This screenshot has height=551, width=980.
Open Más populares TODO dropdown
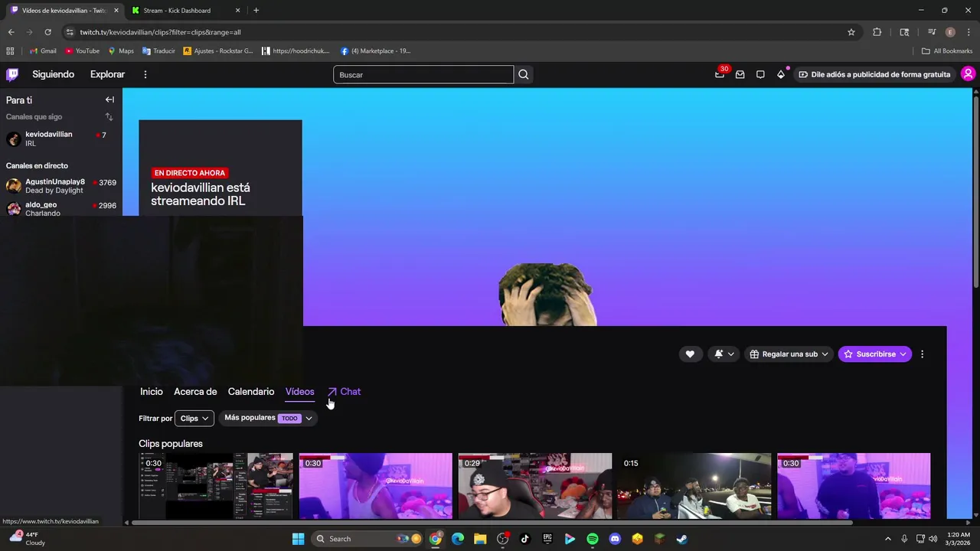(268, 418)
